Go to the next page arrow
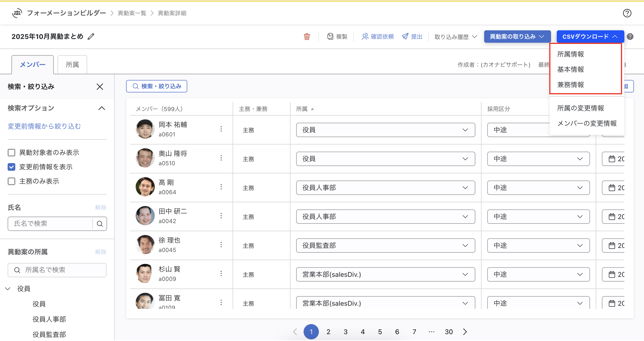This screenshot has width=644, height=341. coord(465,332)
